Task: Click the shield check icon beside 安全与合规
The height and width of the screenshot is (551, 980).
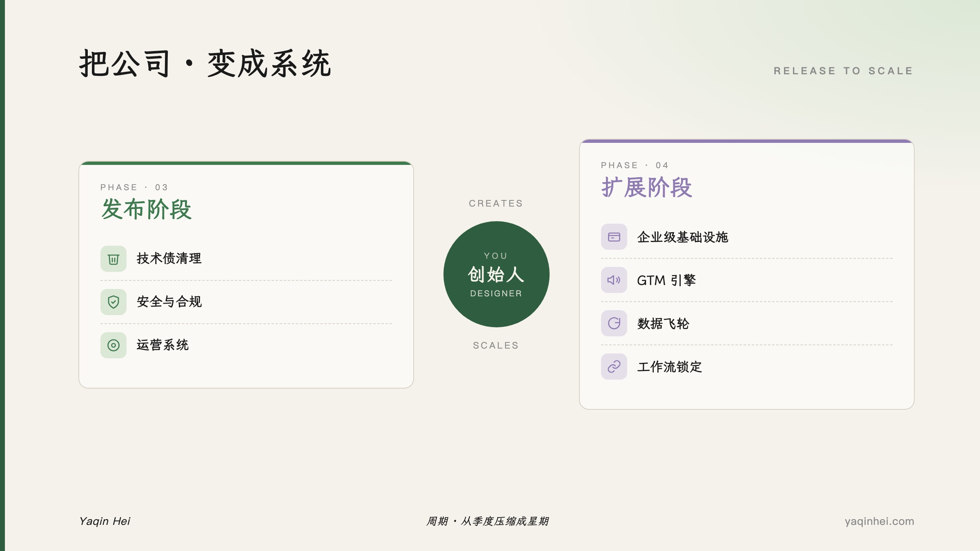Action: click(114, 302)
